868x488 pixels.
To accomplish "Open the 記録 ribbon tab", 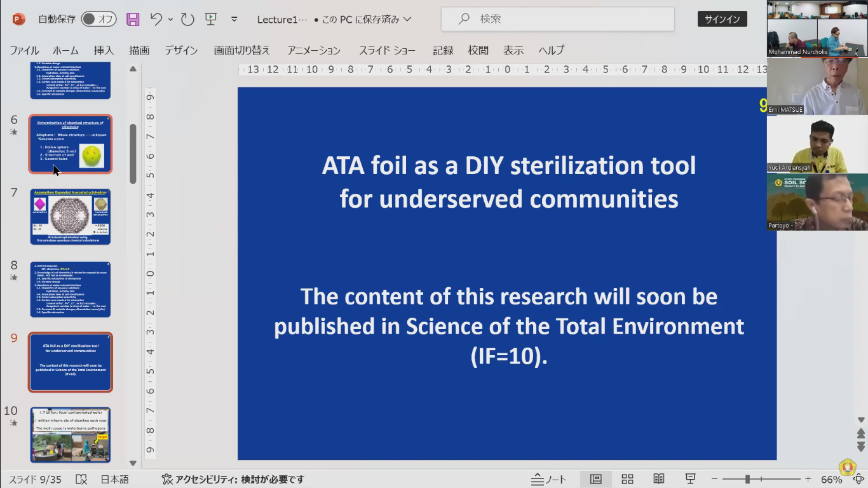I will 443,50.
